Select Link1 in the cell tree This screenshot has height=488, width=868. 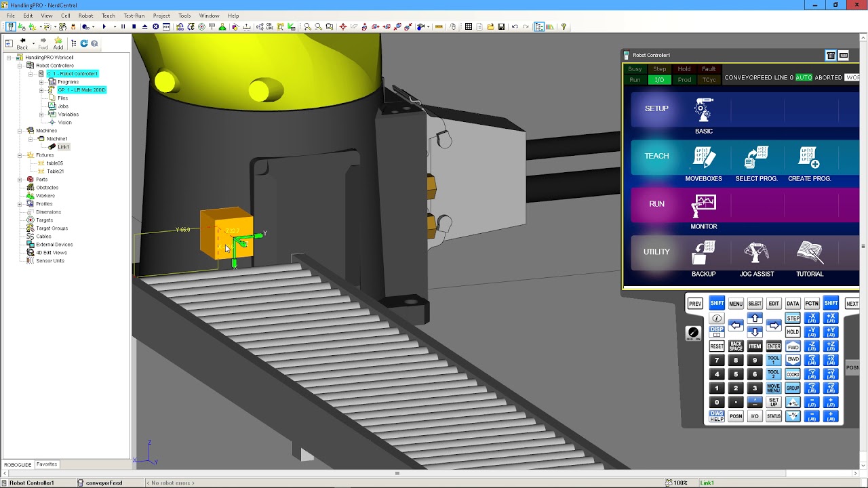point(63,147)
